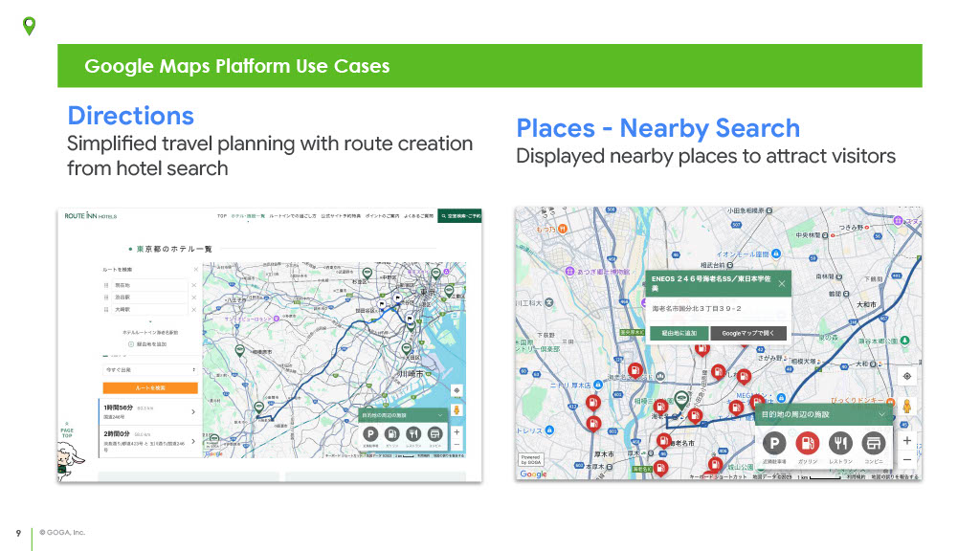This screenshot has height=551, width=980.
Task: Click 経由地を追加 to add a waypoint
Action: click(x=147, y=344)
